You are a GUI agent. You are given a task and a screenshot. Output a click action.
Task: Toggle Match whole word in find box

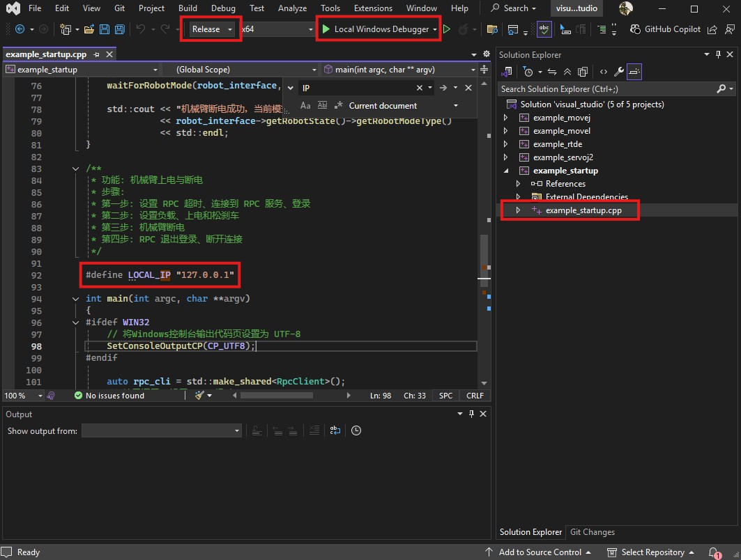click(322, 105)
